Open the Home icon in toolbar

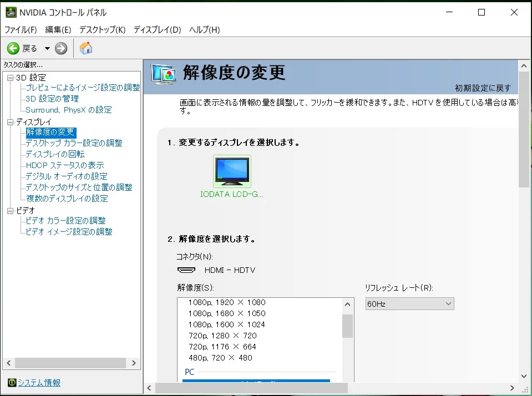tap(86, 48)
